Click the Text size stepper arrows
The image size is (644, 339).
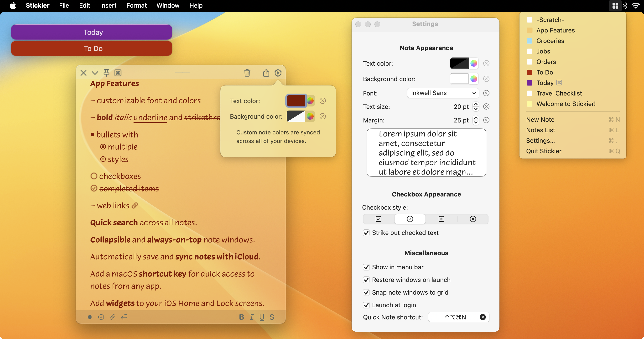476,106
